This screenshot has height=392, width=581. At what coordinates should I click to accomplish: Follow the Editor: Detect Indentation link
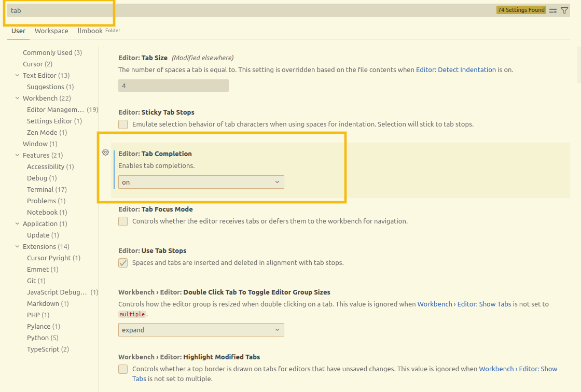click(x=456, y=69)
